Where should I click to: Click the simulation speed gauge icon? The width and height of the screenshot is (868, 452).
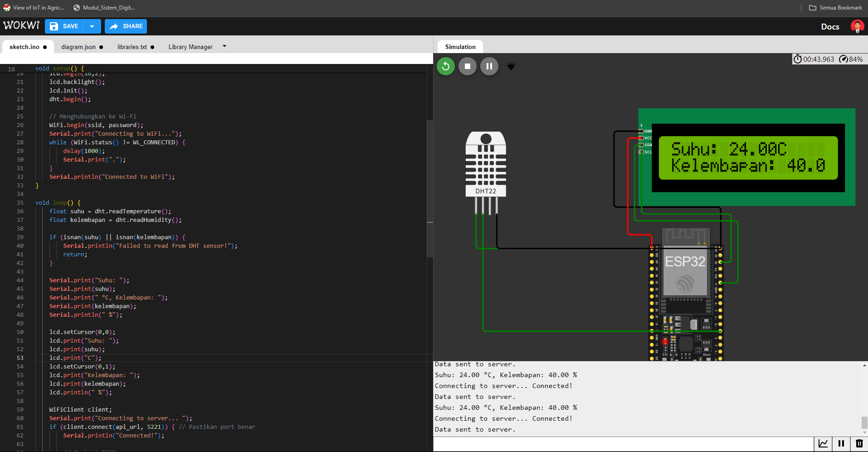pyautogui.click(x=844, y=59)
